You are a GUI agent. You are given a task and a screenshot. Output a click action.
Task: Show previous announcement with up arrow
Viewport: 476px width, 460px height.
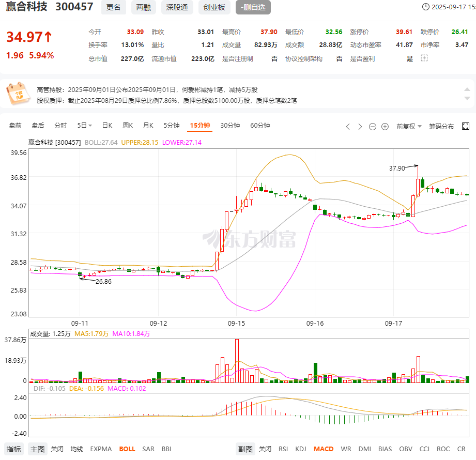(467, 89)
